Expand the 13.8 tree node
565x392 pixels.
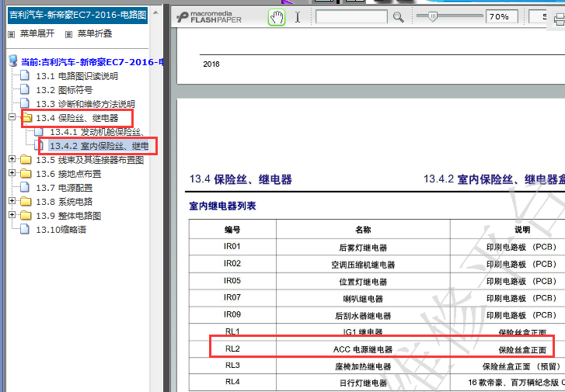pos(12,200)
